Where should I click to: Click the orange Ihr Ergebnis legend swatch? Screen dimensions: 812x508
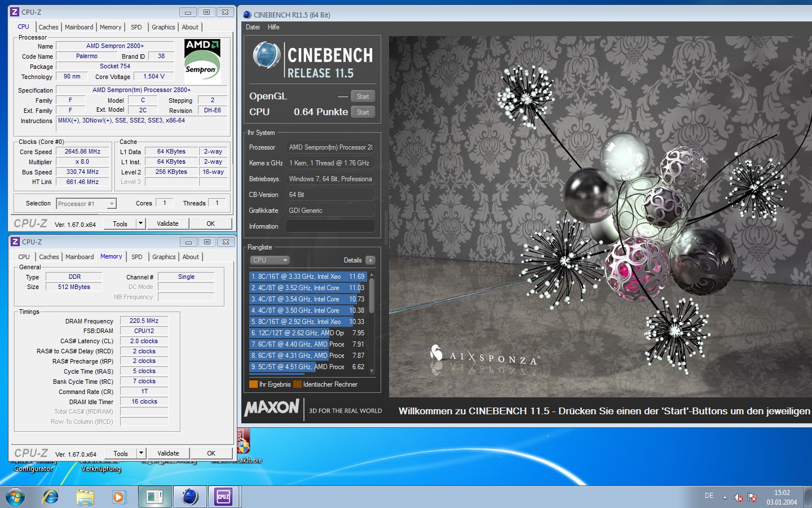pos(253,384)
